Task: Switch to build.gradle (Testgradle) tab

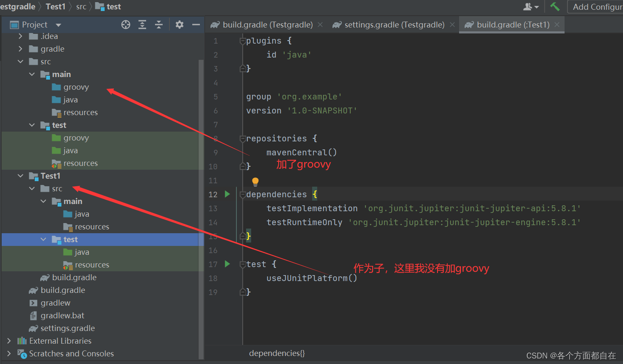Action: pyautogui.click(x=268, y=25)
